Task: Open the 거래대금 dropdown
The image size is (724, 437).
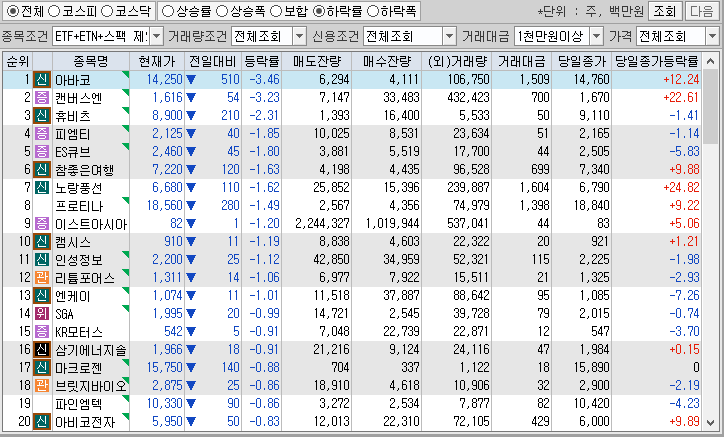Action: (x=597, y=36)
